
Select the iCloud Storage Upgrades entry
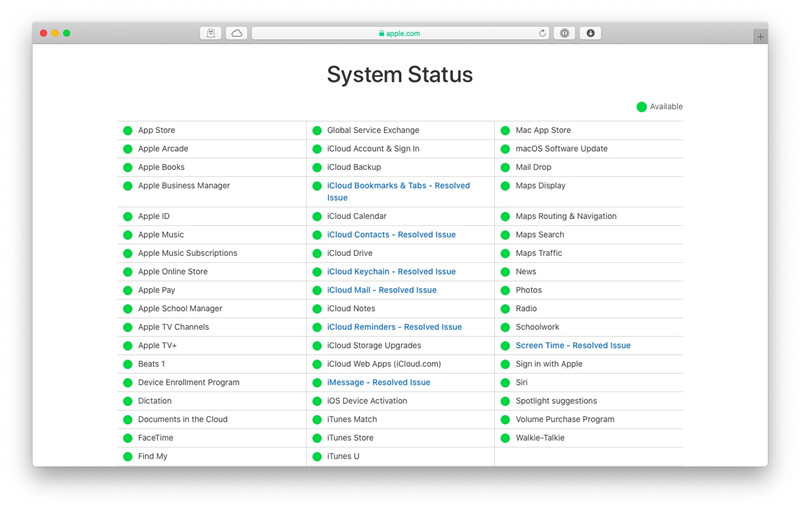[374, 345]
